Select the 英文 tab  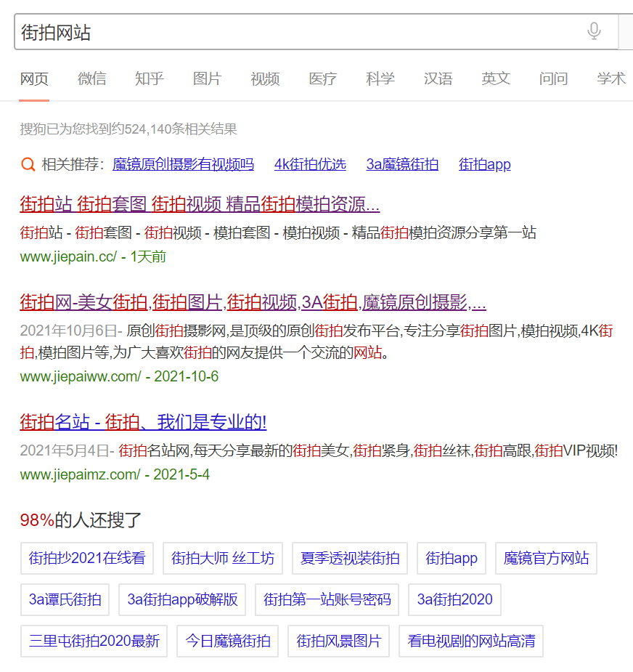[x=496, y=79]
